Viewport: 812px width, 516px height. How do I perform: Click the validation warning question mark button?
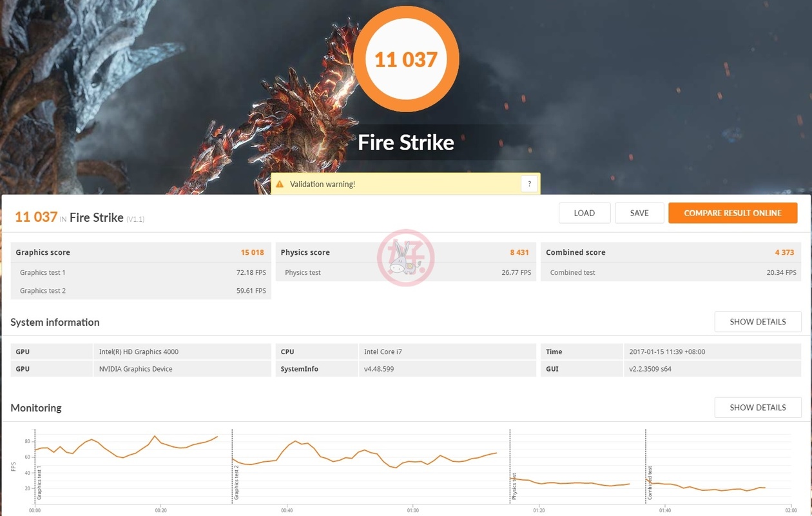[x=529, y=184]
